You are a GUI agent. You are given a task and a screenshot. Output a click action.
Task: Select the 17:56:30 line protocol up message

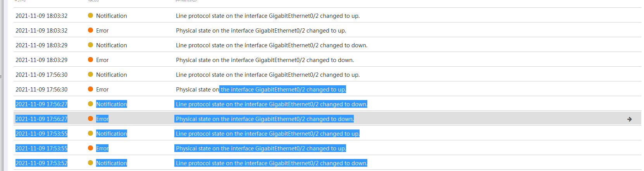pos(267,75)
